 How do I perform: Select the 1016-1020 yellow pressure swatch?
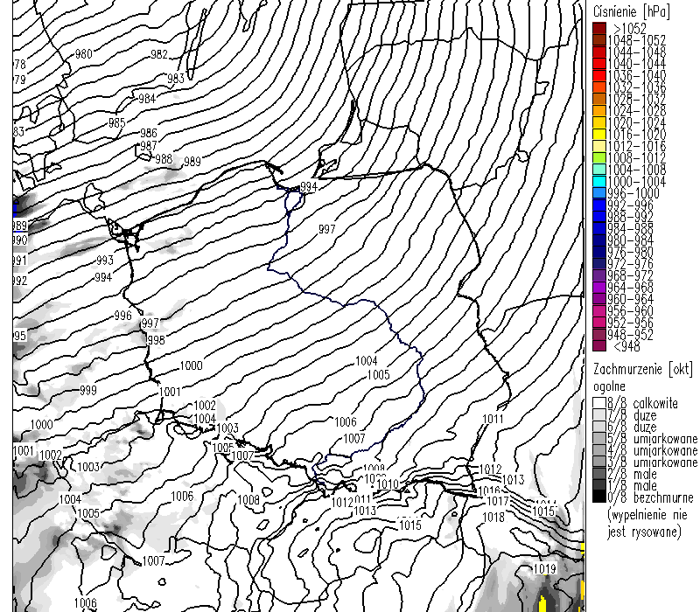click(598, 136)
